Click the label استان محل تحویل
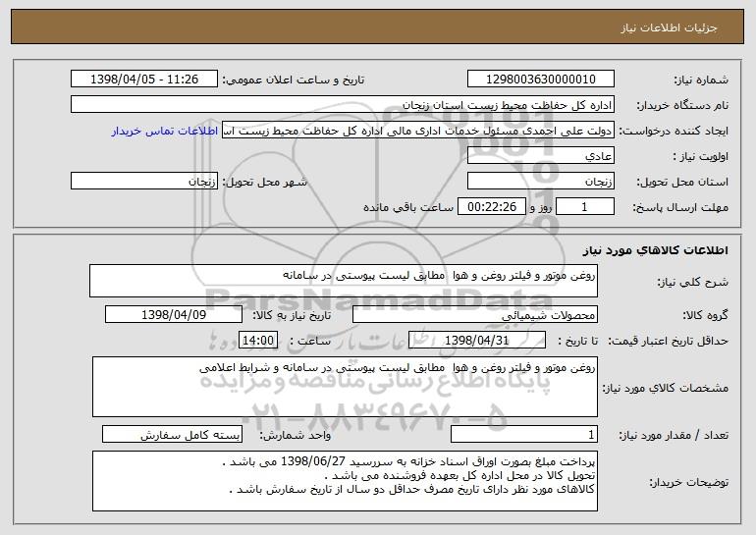 pyautogui.click(x=682, y=182)
